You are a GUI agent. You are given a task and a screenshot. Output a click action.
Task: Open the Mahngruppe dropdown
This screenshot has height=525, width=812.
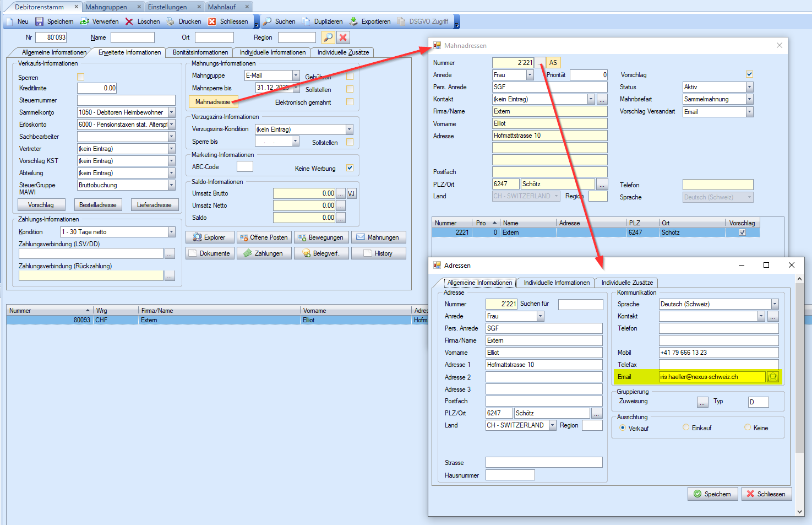(x=296, y=75)
